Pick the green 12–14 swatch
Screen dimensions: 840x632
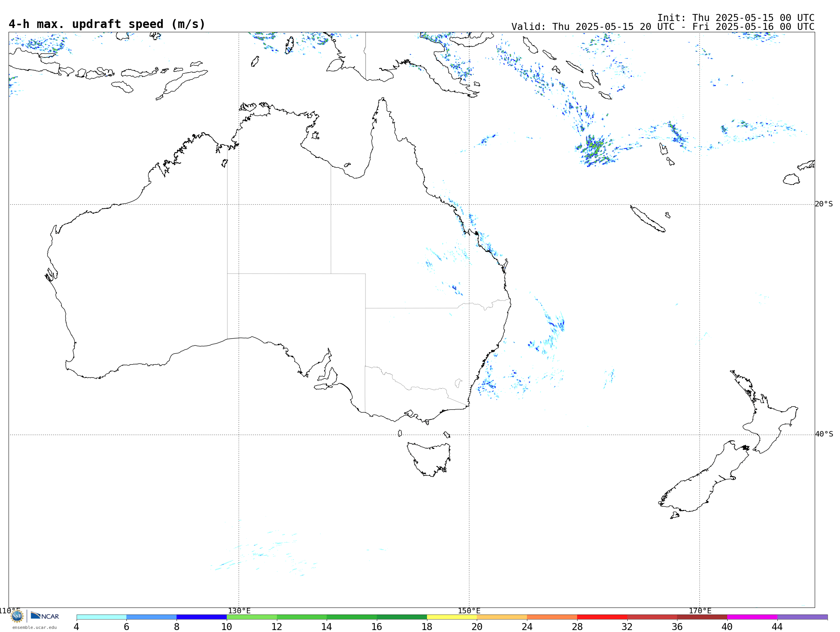click(302, 617)
